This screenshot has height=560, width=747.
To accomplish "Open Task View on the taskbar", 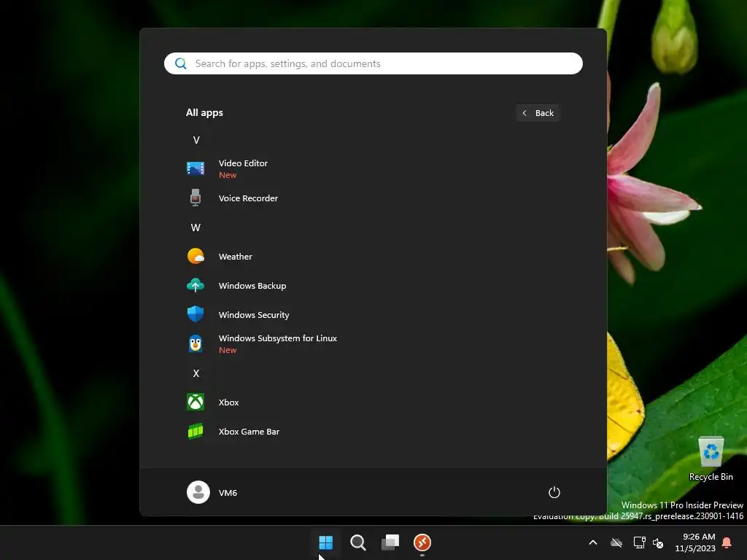I will (390, 542).
